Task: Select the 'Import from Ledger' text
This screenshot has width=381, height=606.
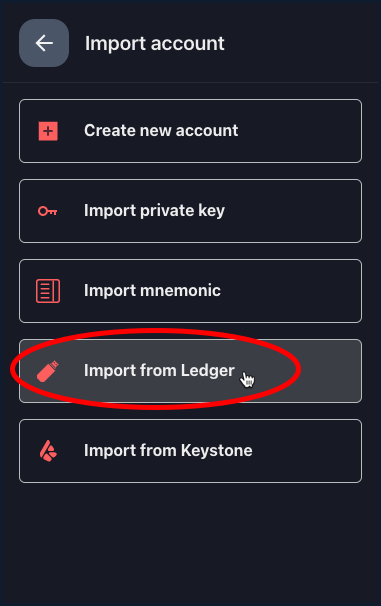Action: pos(159,371)
